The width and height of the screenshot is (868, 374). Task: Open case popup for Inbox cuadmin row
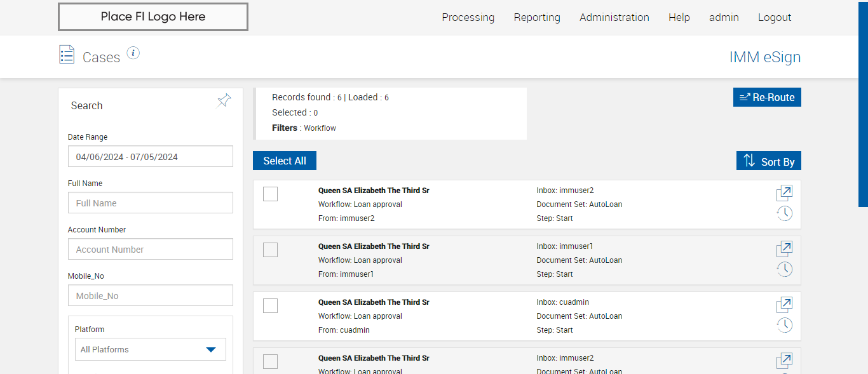tap(784, 305)
